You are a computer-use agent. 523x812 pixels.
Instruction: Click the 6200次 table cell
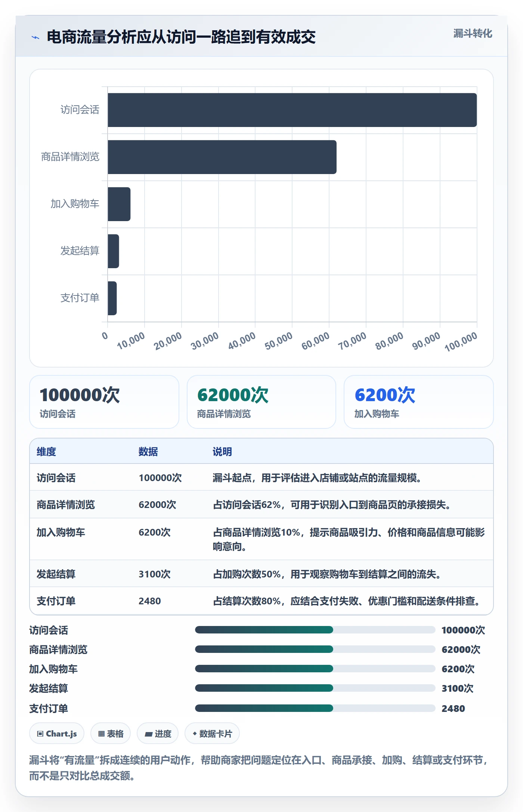[x=155, y=532]
